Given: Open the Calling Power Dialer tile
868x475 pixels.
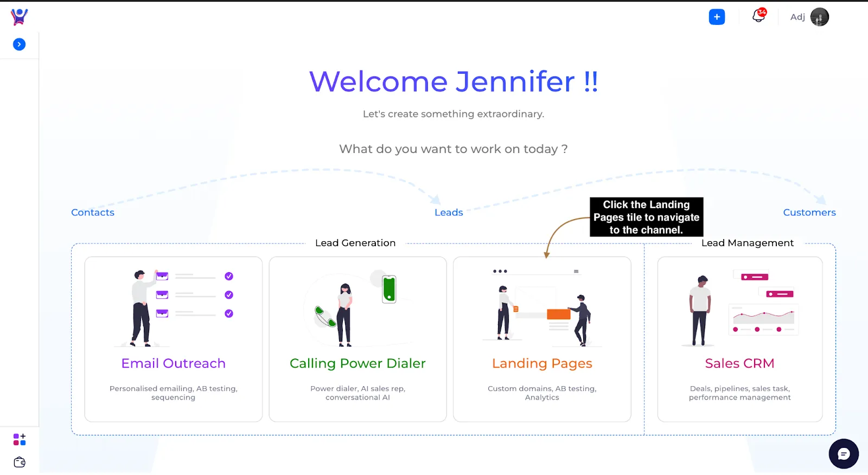Looking at the screenshot, I should point(358,339).
